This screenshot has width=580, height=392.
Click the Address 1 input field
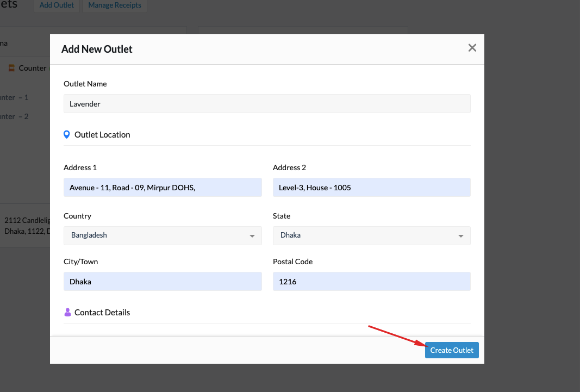(162, 187)
